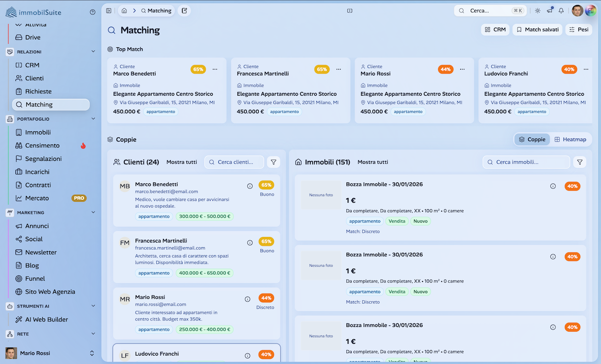Open the help question mark icon

click(x=92, y=12)
